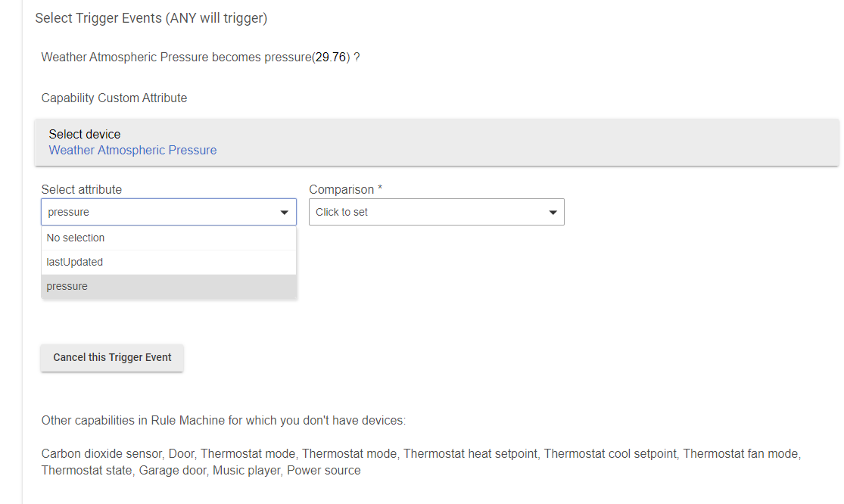The width and height of the screenshot is (844, 504).
Task: Click the 'Select Trigger Events' heading
Action: (151, 18)
